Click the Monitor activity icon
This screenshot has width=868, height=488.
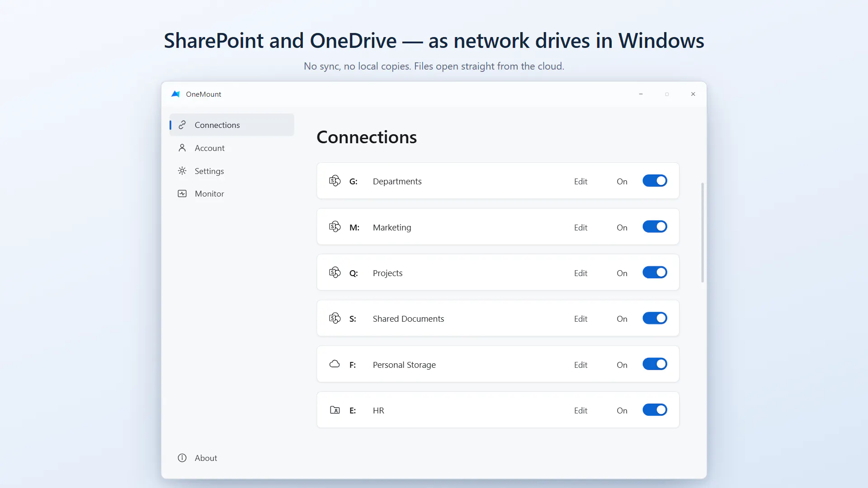click(x=182, y=193)
